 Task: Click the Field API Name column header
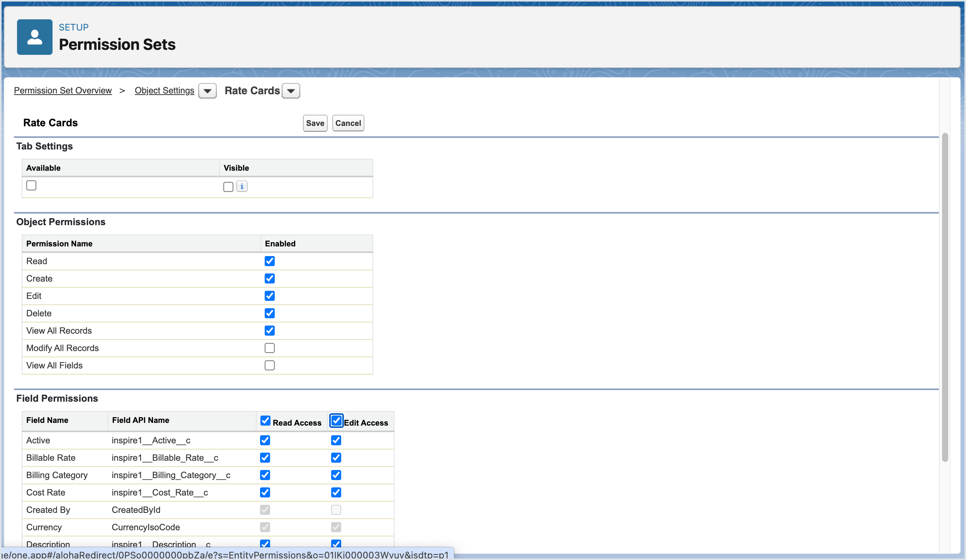[141, 420]
